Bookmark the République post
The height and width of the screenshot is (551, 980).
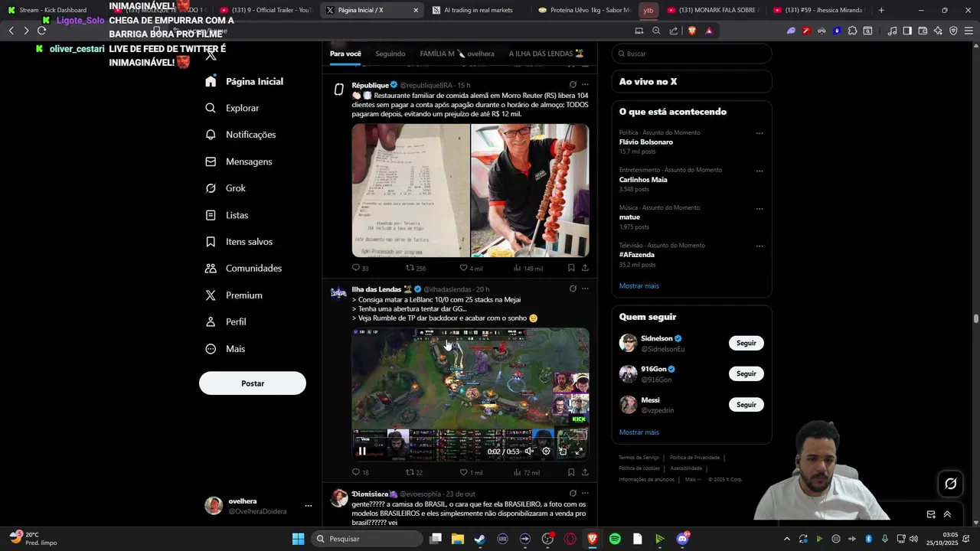click(x=571, y=268)
